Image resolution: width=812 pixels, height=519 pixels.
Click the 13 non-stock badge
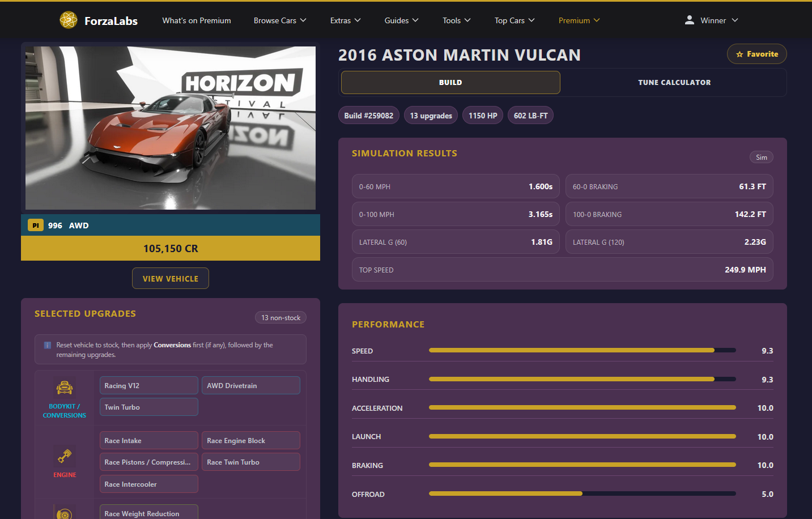click(280, 318)
